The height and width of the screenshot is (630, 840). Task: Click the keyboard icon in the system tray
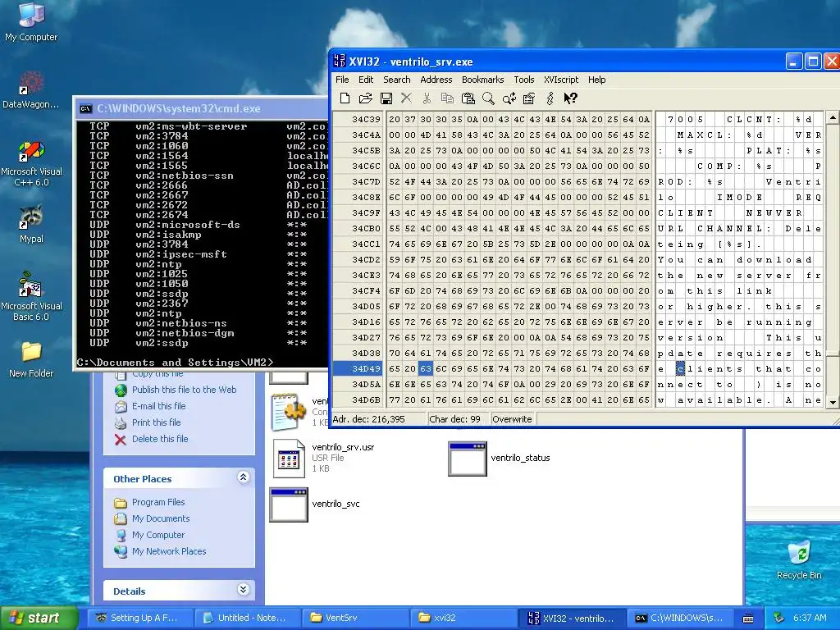pos(748,619)
